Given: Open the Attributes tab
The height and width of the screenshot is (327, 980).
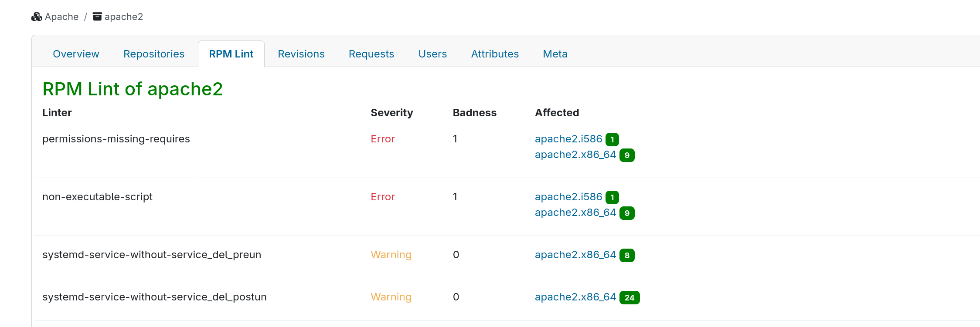Looking at the screenshot, I should [495, 54].
